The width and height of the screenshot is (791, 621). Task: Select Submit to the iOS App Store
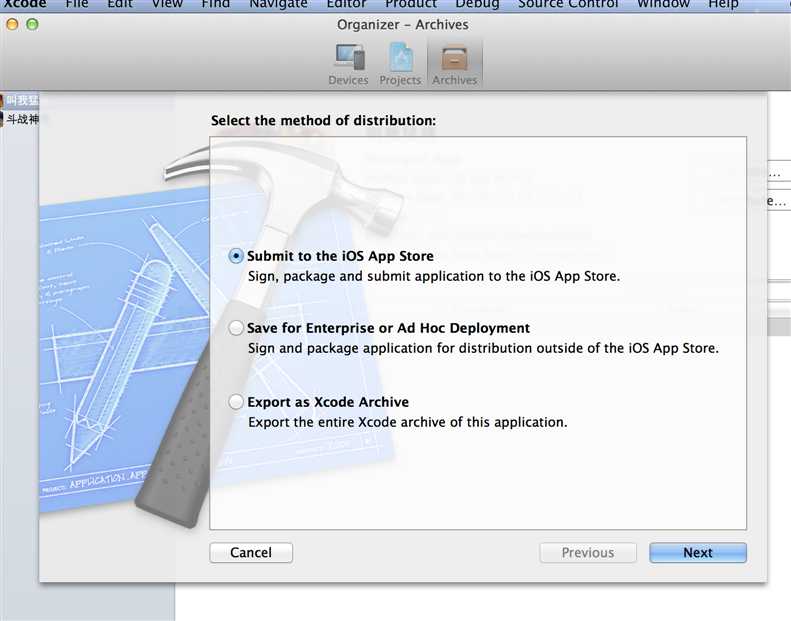point(236,256)
